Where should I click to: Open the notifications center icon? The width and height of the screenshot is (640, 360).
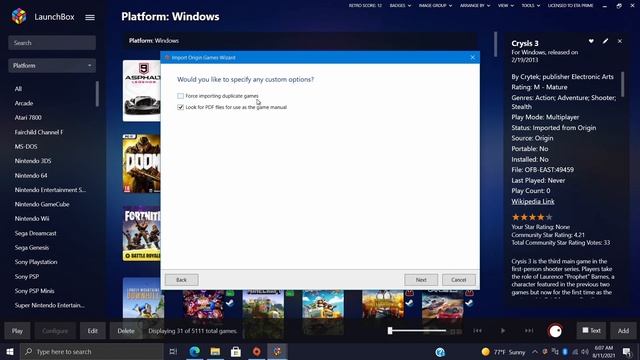[627, 352]
